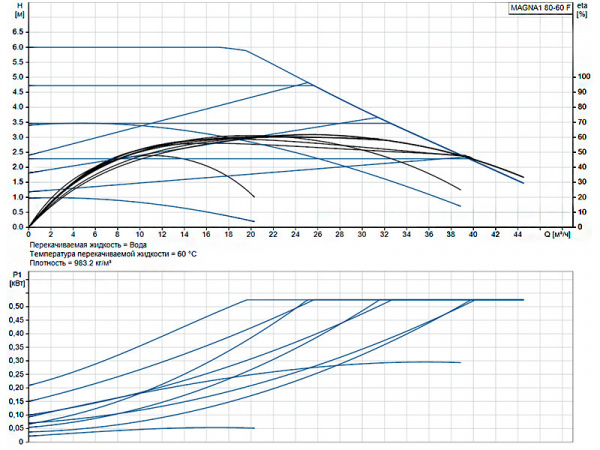This screenshot has width=600, height=450.
Task: Click the 0.25 tick on the P1 axis
Action: coord(14,374)
